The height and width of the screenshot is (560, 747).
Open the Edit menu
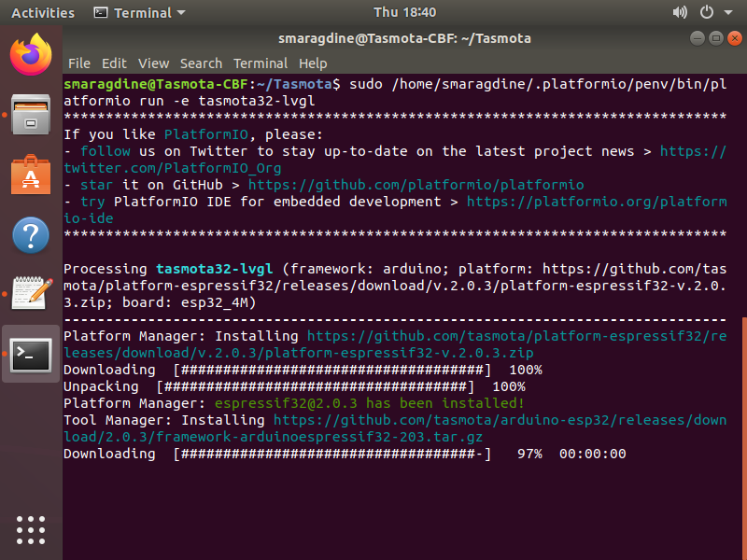114,63
